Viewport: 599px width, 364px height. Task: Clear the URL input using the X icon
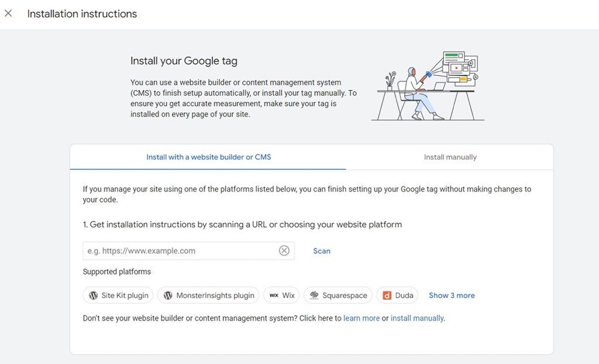pyautogui.click(x=284, y=251)
